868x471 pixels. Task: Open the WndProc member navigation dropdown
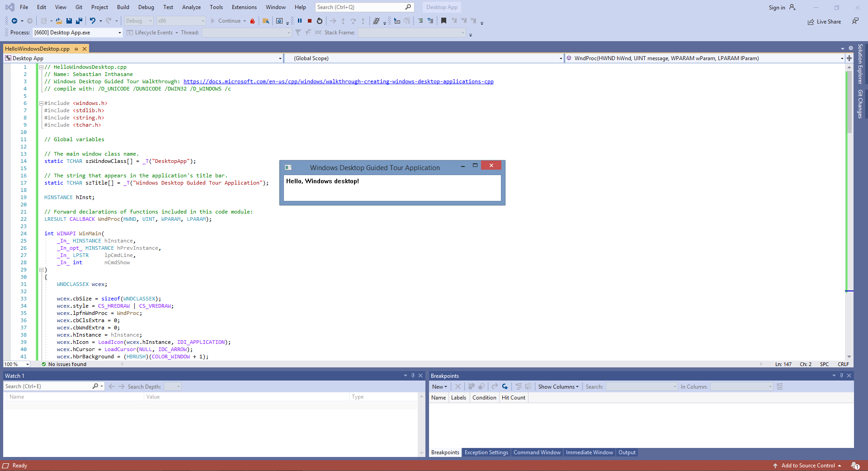point(842,58)
